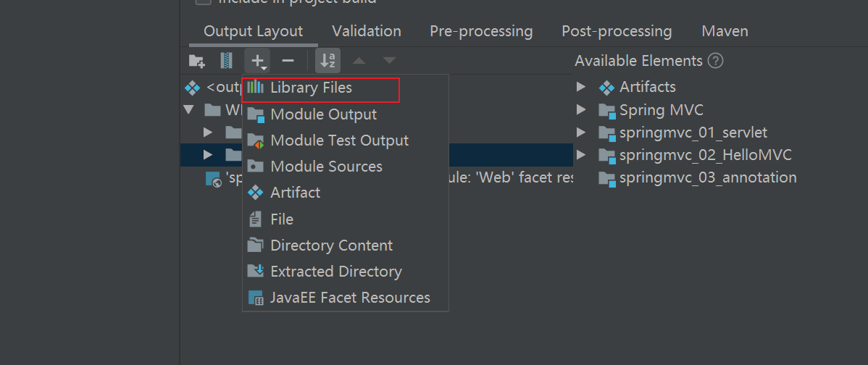Click the Move Down arrow icon
868x365 pixels.
pyautogui.click(x=389, y=60)
